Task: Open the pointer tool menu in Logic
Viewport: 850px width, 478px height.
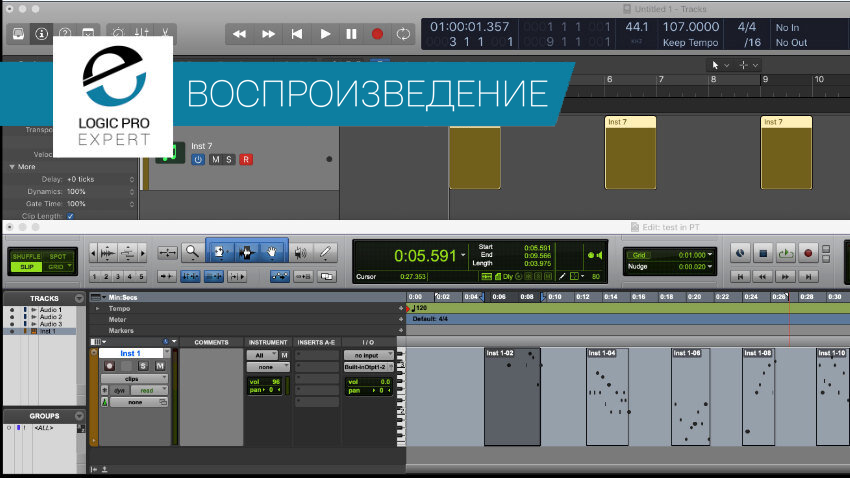Action: tap(720, 66)
